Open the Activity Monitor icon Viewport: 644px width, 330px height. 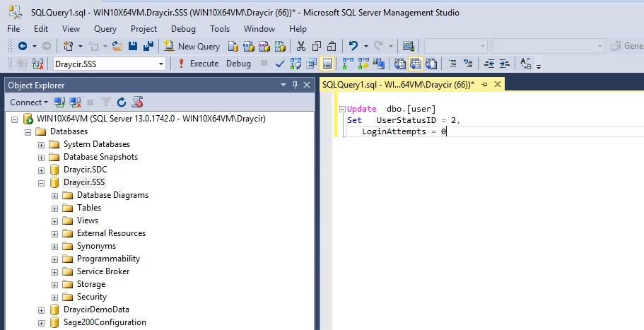pyautogui.click(x=409, y=47)
